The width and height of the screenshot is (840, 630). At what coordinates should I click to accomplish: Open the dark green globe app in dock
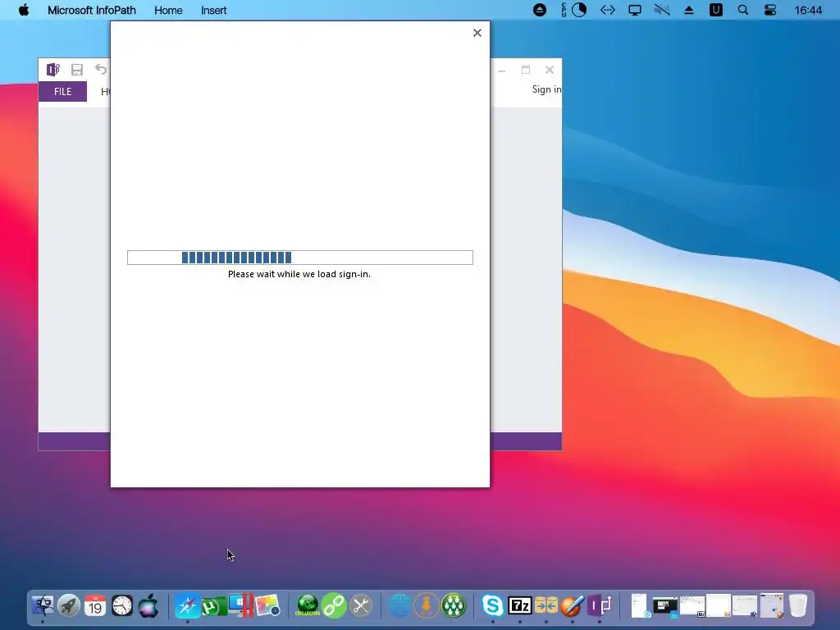(x=308, y=606)
